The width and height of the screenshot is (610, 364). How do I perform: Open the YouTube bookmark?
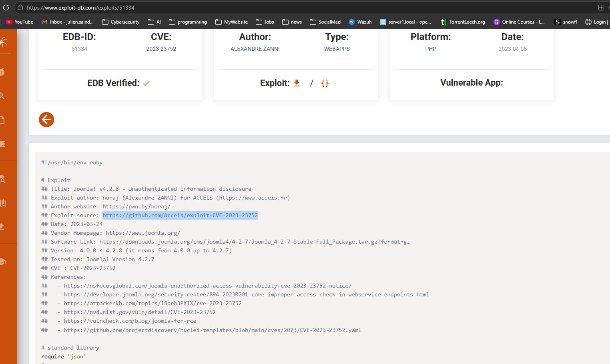coord(20,22)
